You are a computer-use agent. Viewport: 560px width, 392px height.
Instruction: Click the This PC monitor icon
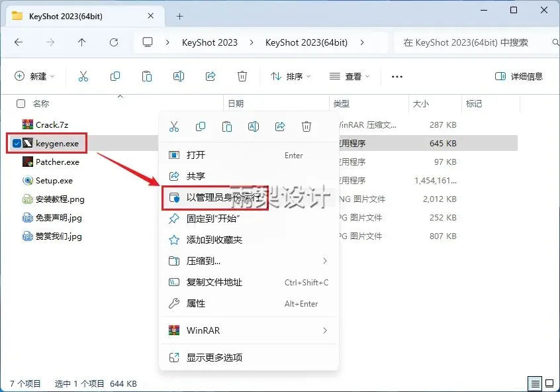click(148, 42)
